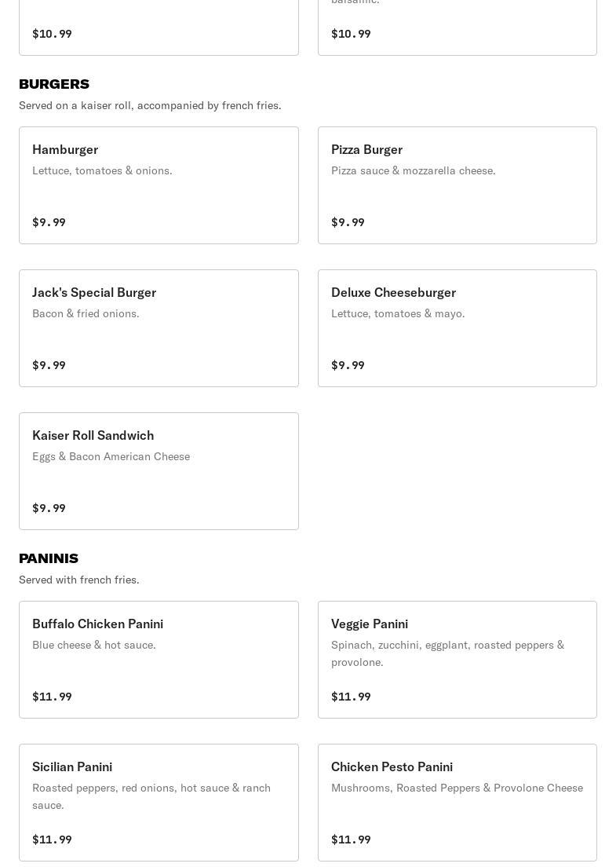Select the Sicilian Panini card
The image size is (616, 867).
pyautogui.click(x=159, y=803)
